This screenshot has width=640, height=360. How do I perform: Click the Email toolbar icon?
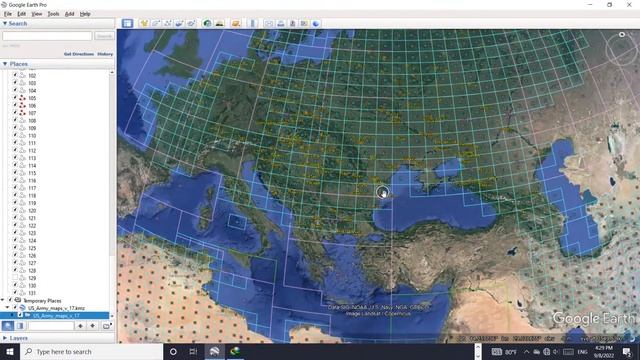[269, 23]
